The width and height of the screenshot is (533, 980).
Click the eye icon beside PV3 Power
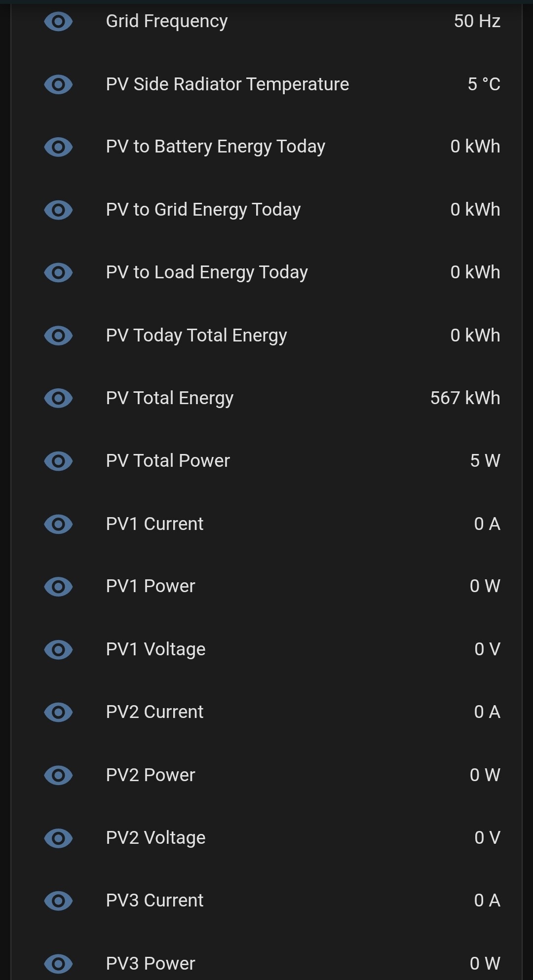58,963
